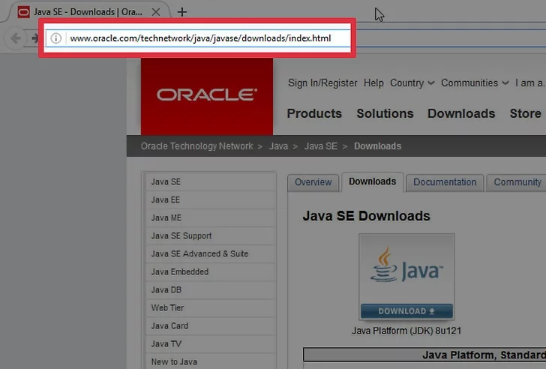Open Java Card in sidebar
Image resolution: width=546 pixels, height=369 pixels.
(x=211, y=326)
